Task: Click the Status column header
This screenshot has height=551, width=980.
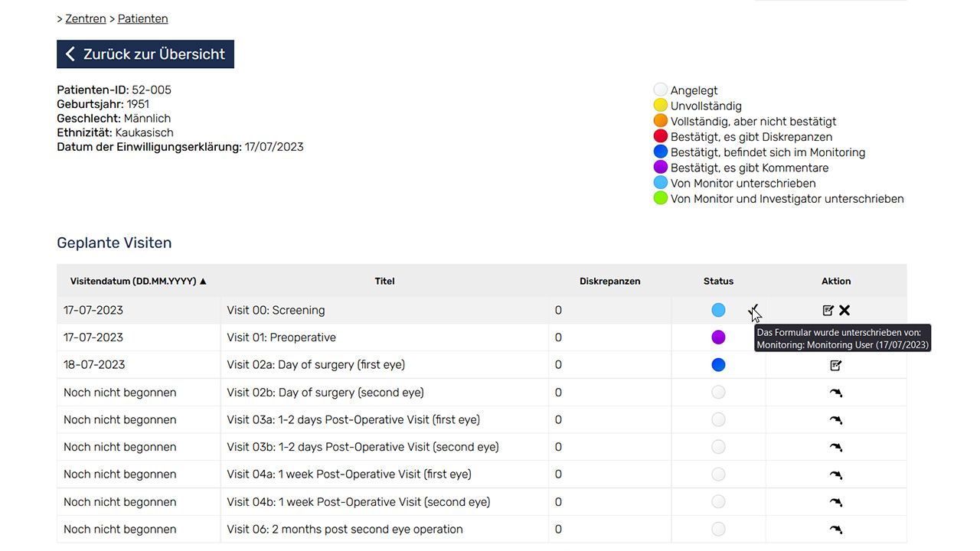Action: [x=718, y=281]
